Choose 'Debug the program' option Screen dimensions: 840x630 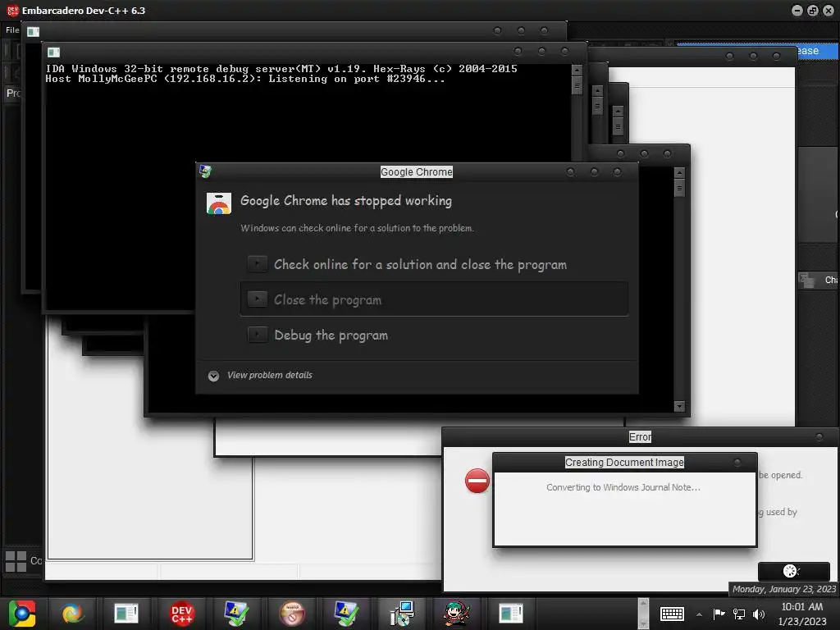click(x=434, y=335)
